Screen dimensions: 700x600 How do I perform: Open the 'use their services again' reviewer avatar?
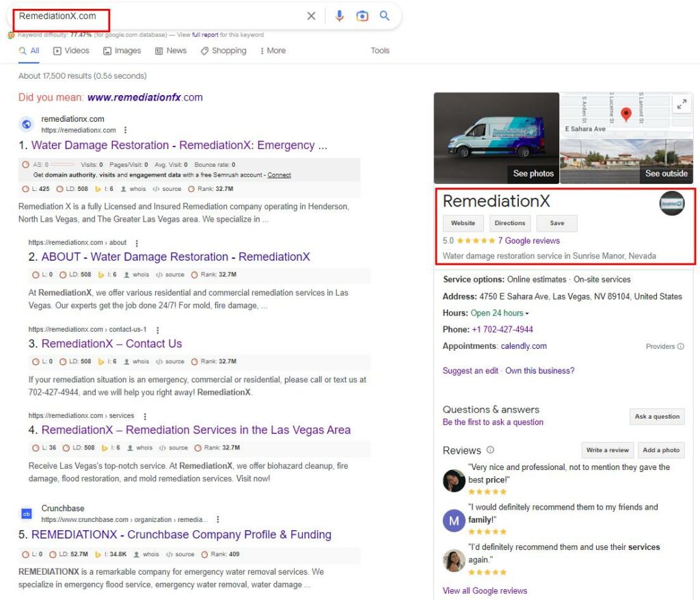point(454,561)
